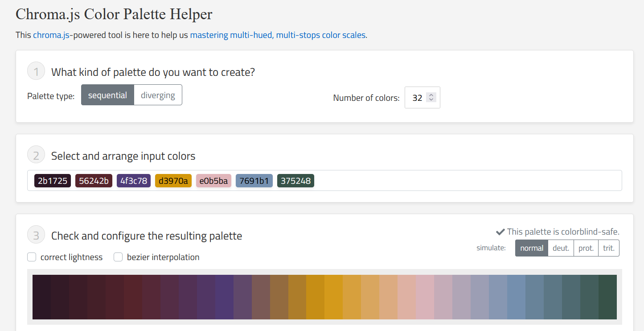Image resolution: width=644 pixels, height=331 pixels.
Task: Simulate protanopia with the prot. button
Action: [x=586, y=248]
